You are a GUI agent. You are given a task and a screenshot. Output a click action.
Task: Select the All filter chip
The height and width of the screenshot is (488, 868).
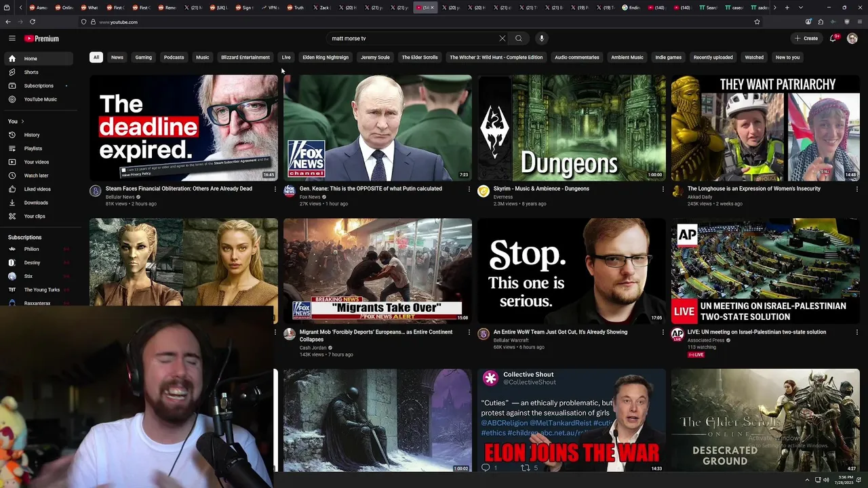[96, 57]
